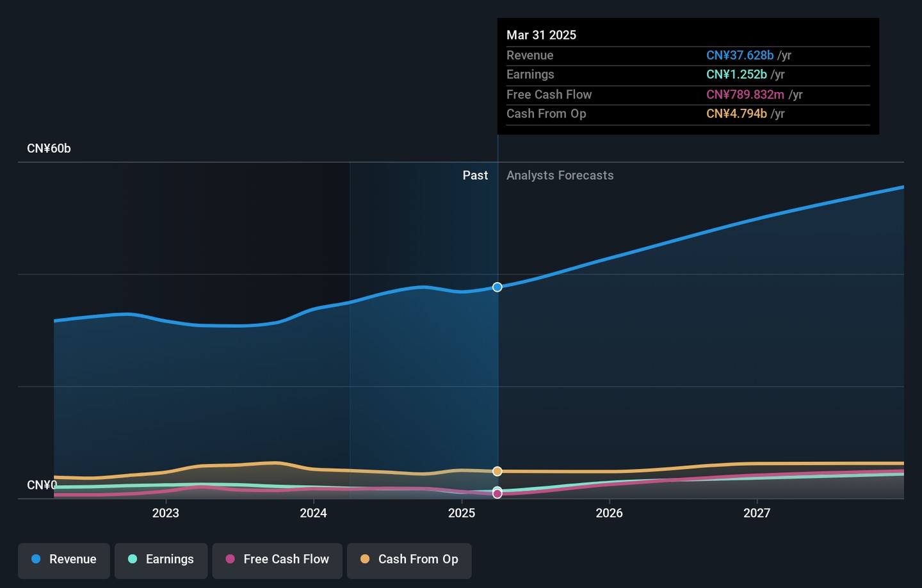The image size is (922, 588).
Task: Click the CN¥60b y-axis label
Action: (49, 148)
